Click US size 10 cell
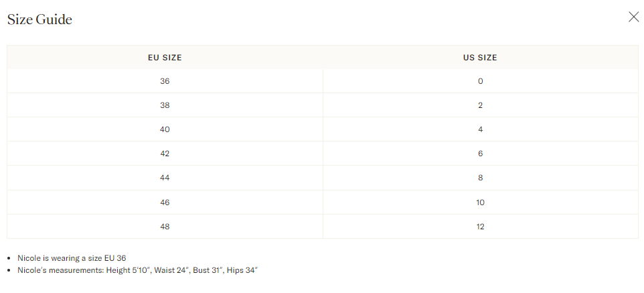The image size is (644, 293). (480, 202)
